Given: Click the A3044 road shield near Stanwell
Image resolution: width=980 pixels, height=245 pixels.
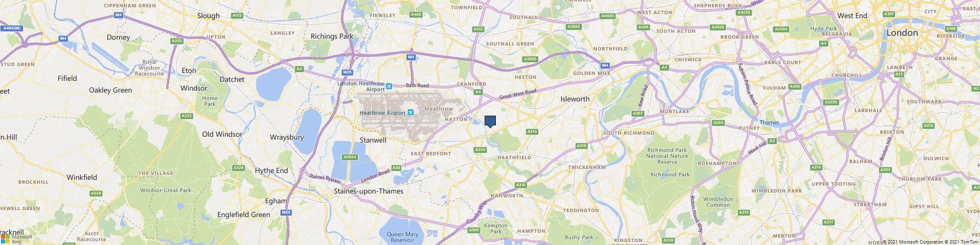Looking at the screenshot, I should pyautogui.click(x=349, y=157).
